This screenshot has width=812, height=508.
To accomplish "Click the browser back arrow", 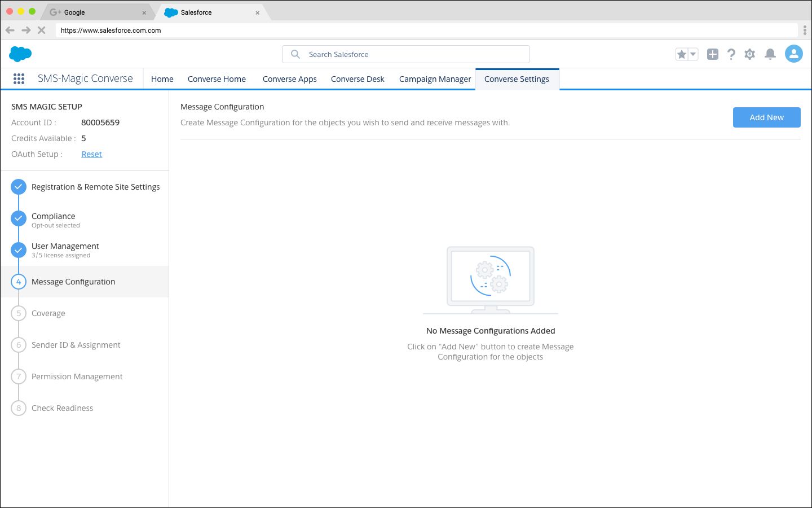I will point(10,30).
